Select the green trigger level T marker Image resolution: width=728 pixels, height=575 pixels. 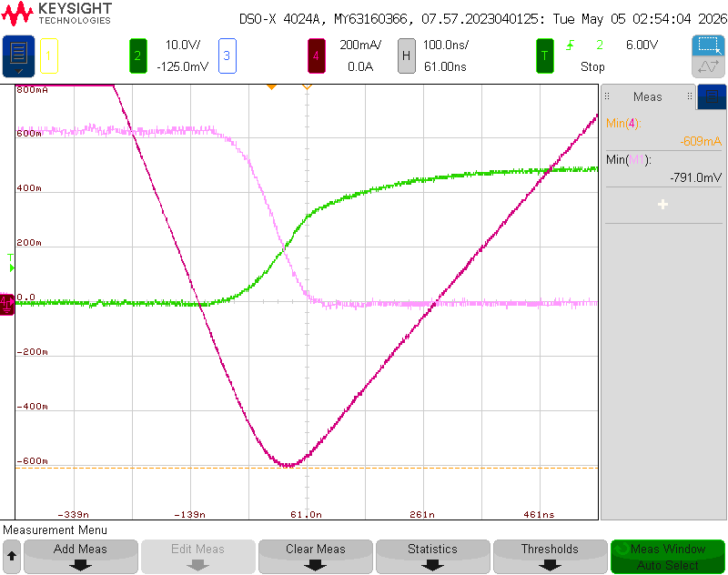click(x=11, y=263)
